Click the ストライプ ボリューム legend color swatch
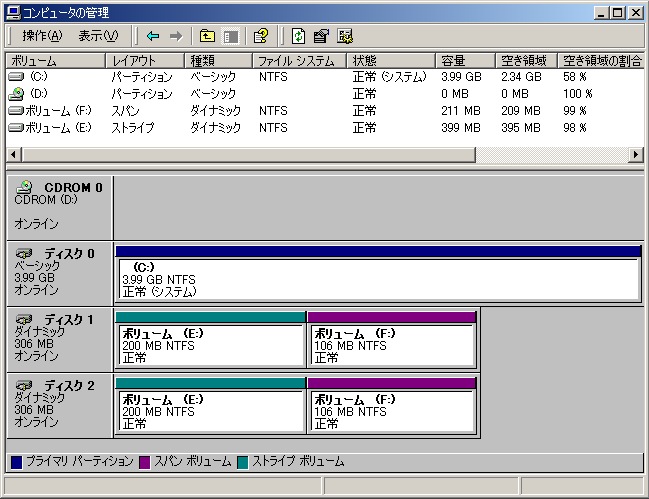This screenshot has width=649, height=499. click(x=243, y=462)
